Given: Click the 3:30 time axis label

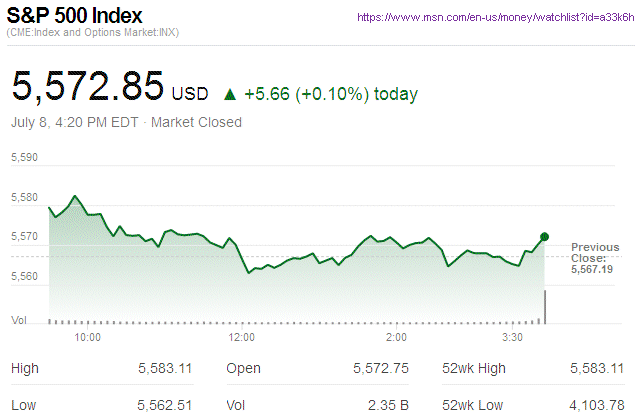Looking at the screenshot, I should 513,337.
